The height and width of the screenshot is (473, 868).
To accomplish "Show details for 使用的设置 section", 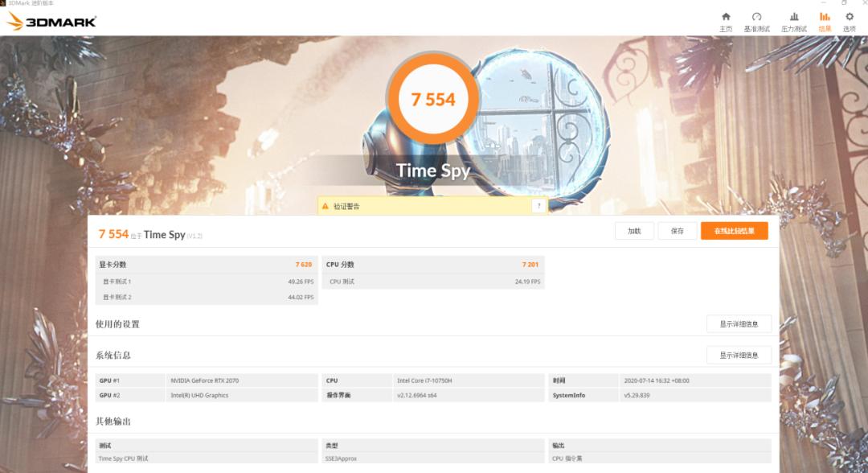I will point(739,324).
